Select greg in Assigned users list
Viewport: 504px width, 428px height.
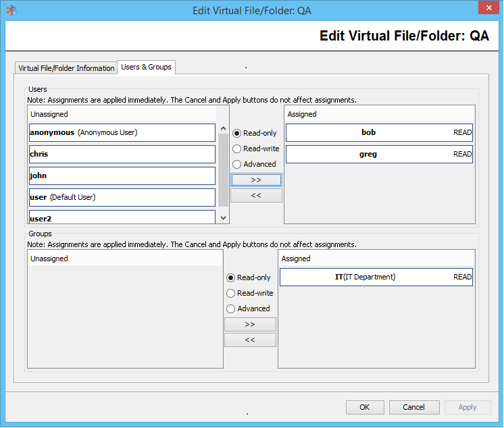click(x=379, y=154)
